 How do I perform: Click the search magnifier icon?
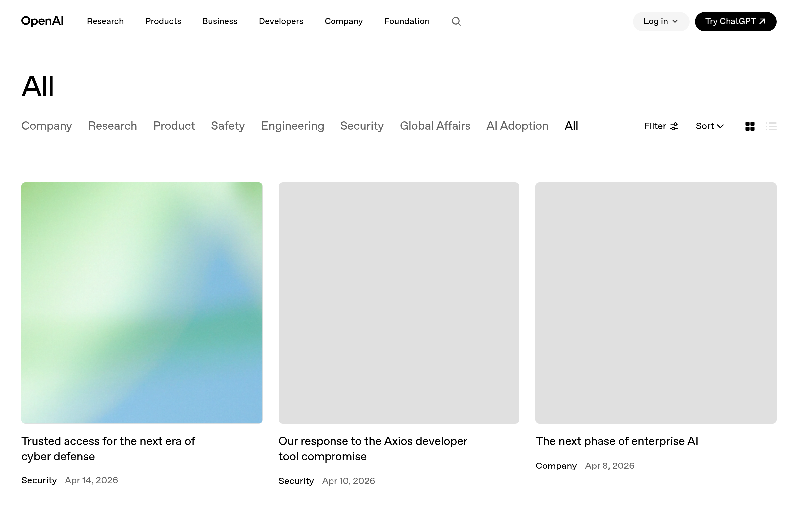pyautogui.click(x=456, y=21)
